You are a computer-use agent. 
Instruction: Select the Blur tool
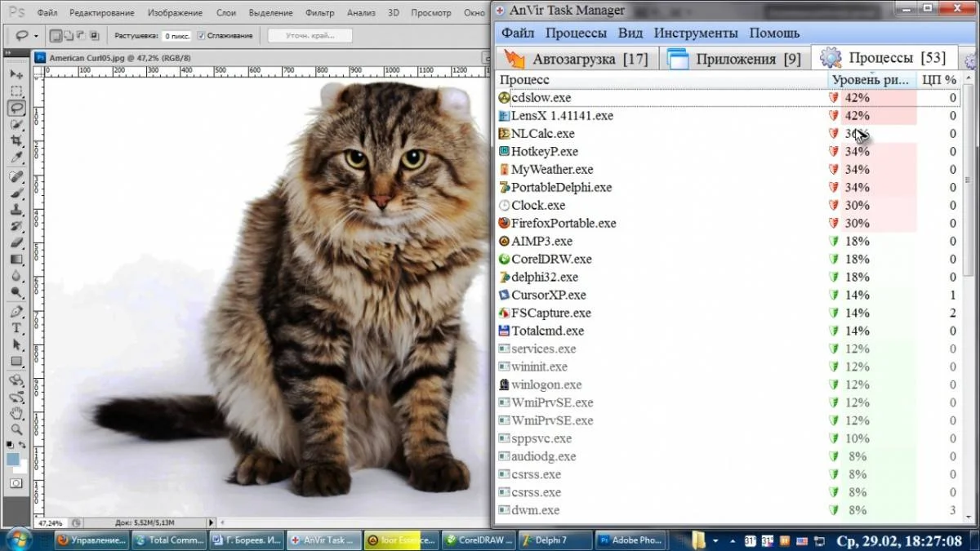pos(16,275)
